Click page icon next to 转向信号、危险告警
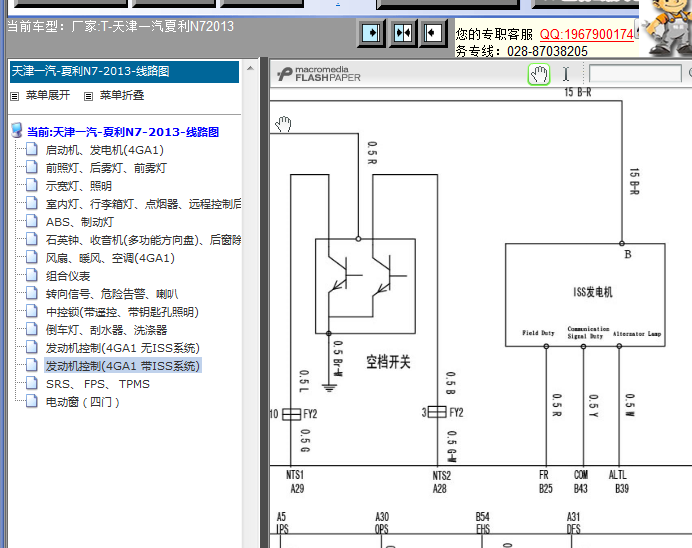692x548 pixels. (x=31, y=293)
